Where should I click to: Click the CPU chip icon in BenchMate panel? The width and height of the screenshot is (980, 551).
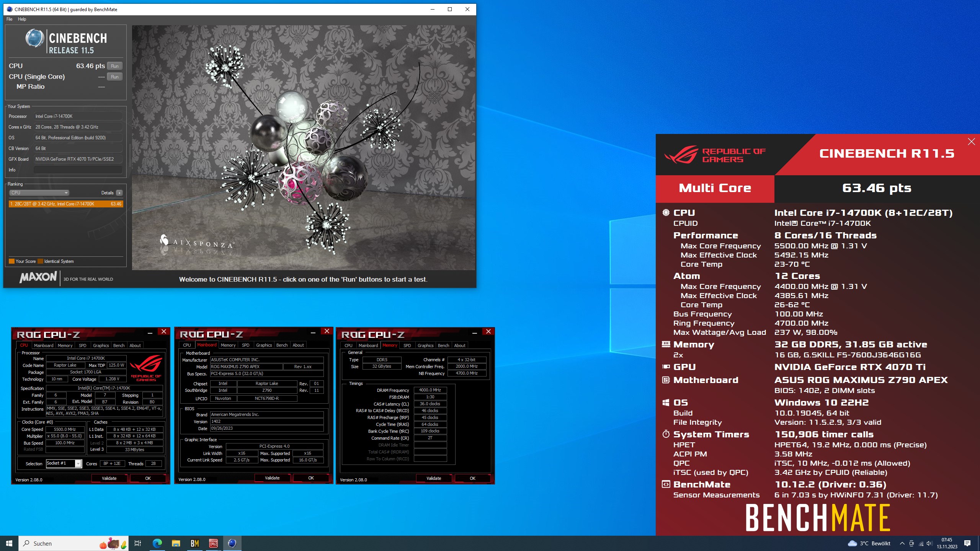click(666, 212)
